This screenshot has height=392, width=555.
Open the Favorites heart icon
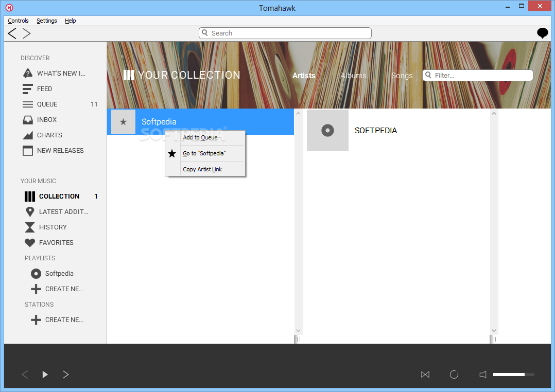[x=30, y=243]
